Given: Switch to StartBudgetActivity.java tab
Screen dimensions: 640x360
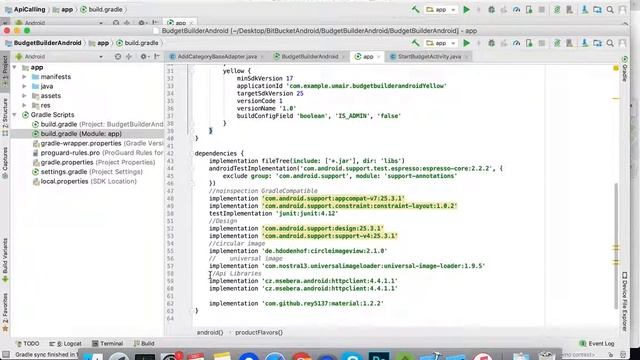Looking at the screenshot, I should point(429,57).
